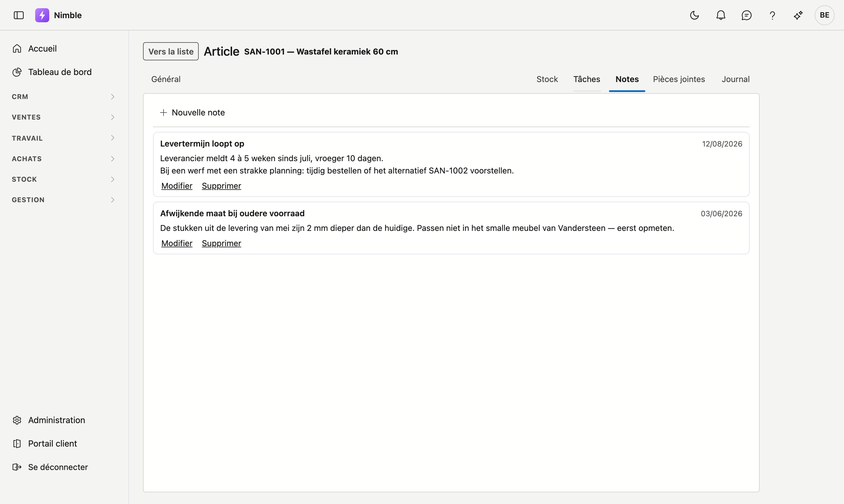Go to Accueil in the sidebar
The width and height of the screenshot is (844, 504).
(42, 49)
